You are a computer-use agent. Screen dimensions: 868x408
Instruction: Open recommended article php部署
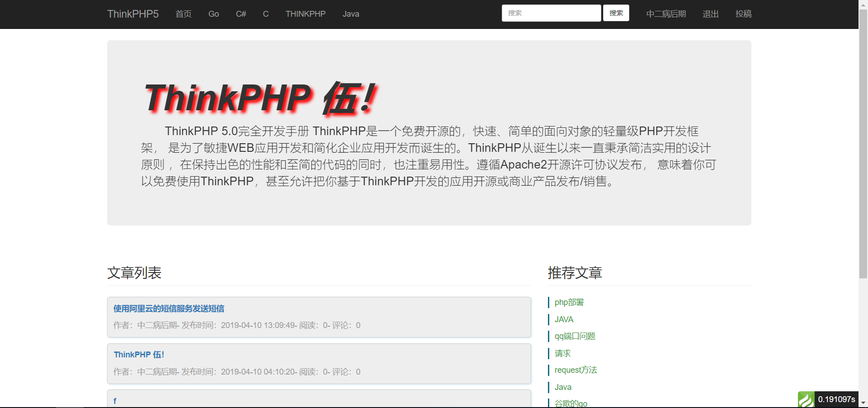[x=569, y=302]
